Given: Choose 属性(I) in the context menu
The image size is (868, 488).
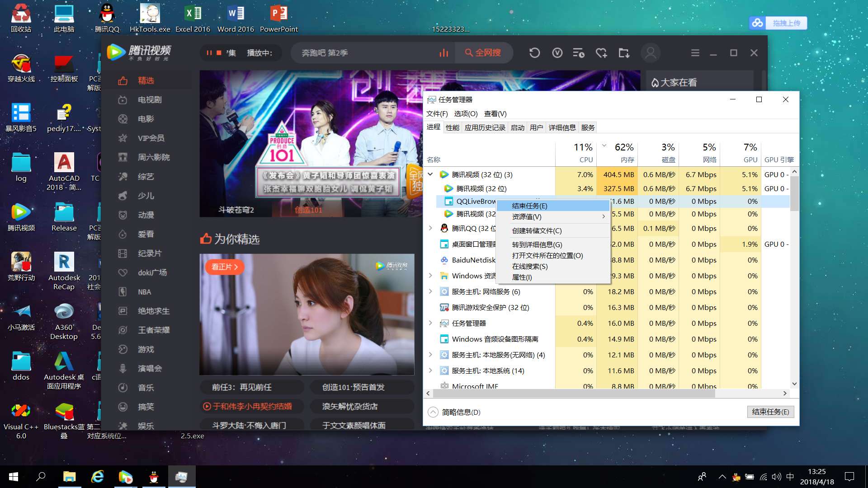Looking at the screenshot, I should click(x=553, y=277).
